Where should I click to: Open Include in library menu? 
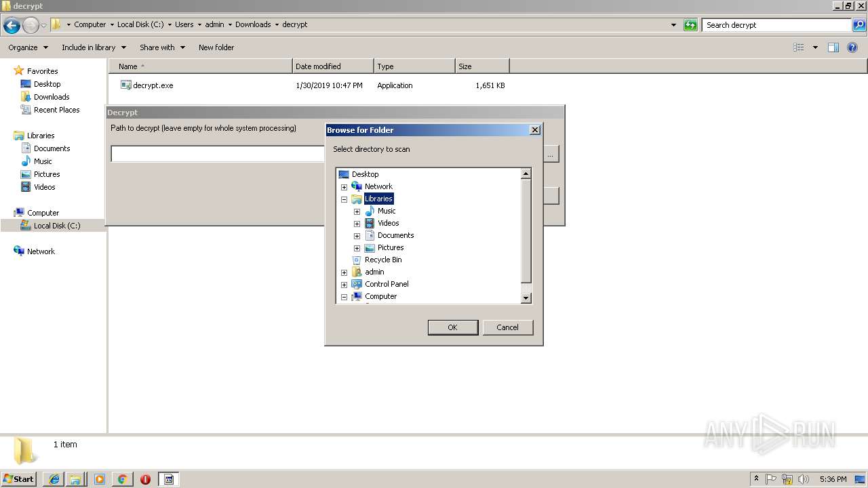[x=94, y=47]
